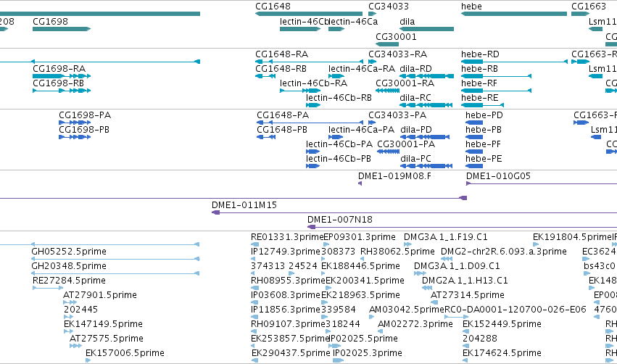Click protein label CG1648-PA

[x=283, y=115]
